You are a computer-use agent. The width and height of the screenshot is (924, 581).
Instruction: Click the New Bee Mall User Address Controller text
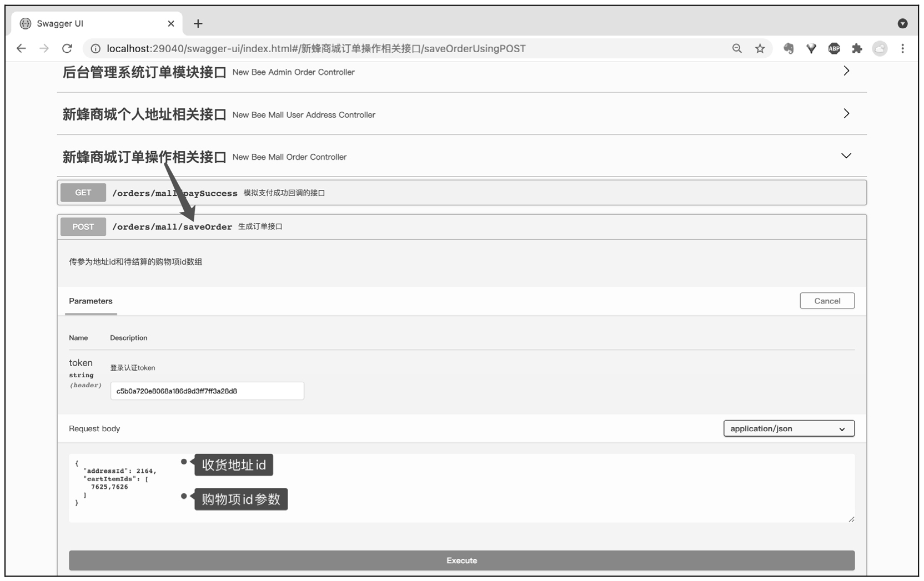(304, 115)
